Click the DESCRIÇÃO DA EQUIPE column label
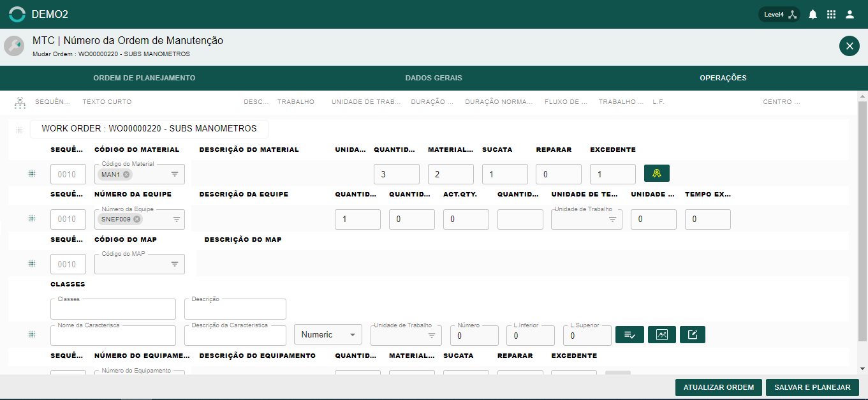The image size is (868, 400). click(244, 195)
